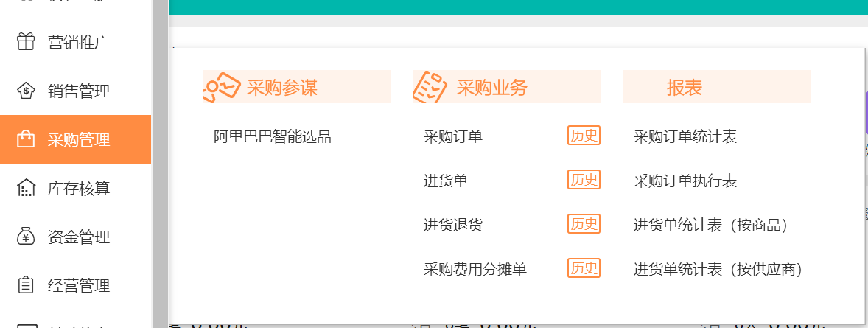
Task: Open the 进货单 page
Action: click(446, 181)
